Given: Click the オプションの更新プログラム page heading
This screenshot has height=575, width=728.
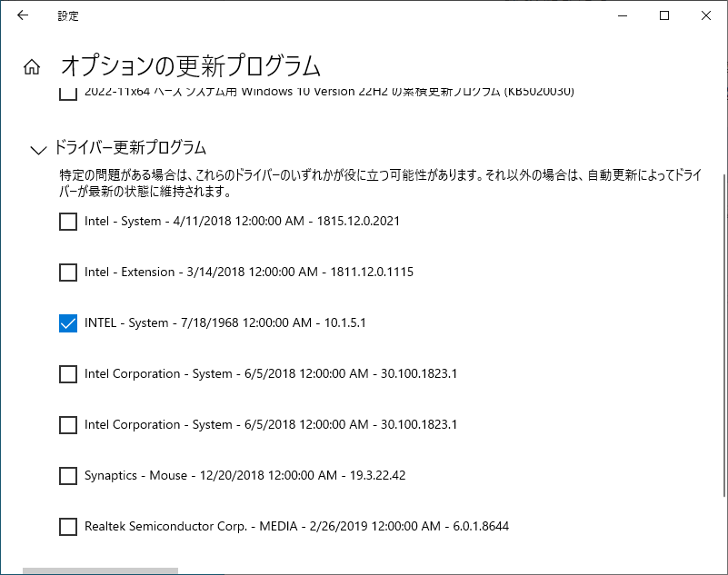Looking at the screenshot, I should (191, 65).
